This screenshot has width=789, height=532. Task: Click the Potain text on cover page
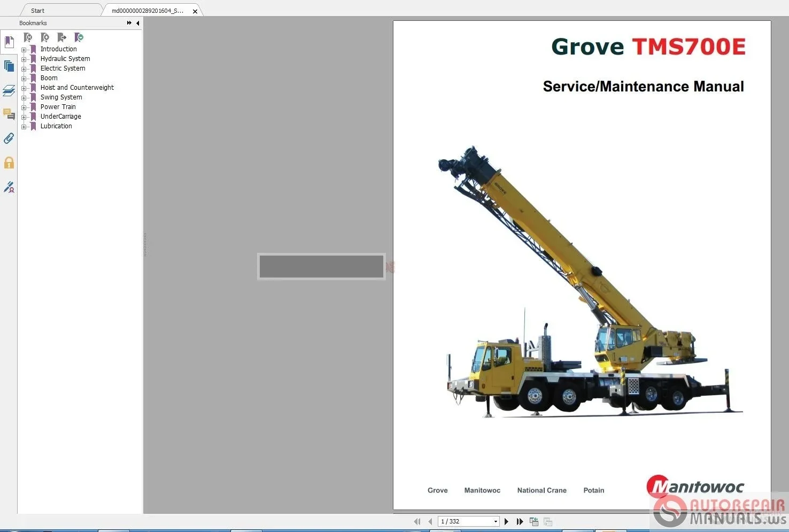pyautogui.click(x=594, y=490)
